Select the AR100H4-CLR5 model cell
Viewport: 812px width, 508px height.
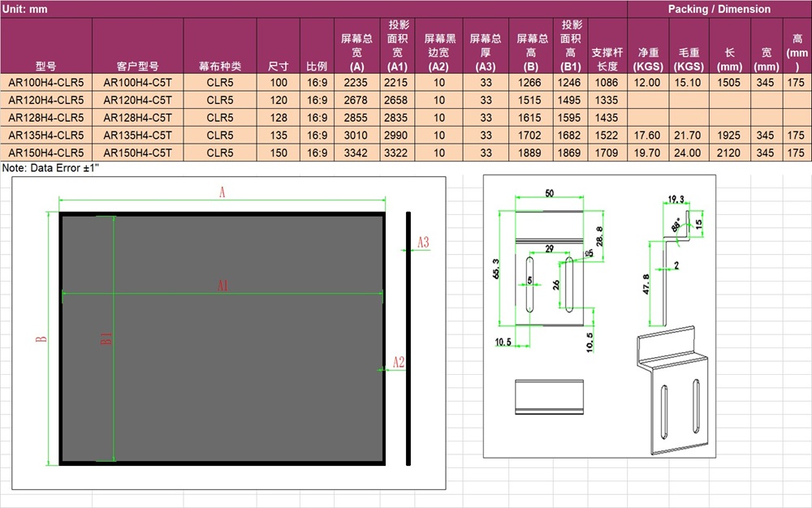(46, 81)
